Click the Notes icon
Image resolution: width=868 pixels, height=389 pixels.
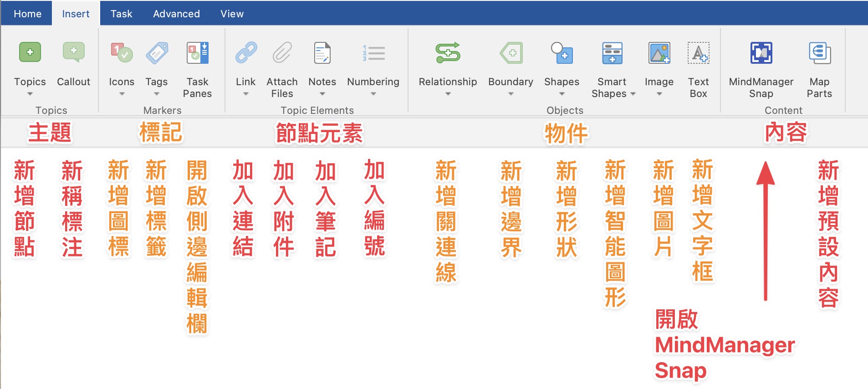coord(322,53)
